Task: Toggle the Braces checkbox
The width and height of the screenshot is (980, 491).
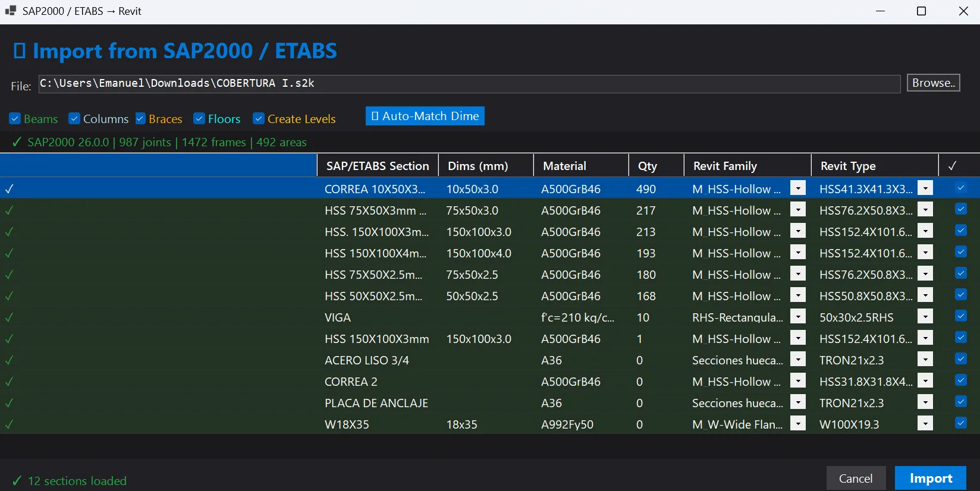Action: click(140, 119)
